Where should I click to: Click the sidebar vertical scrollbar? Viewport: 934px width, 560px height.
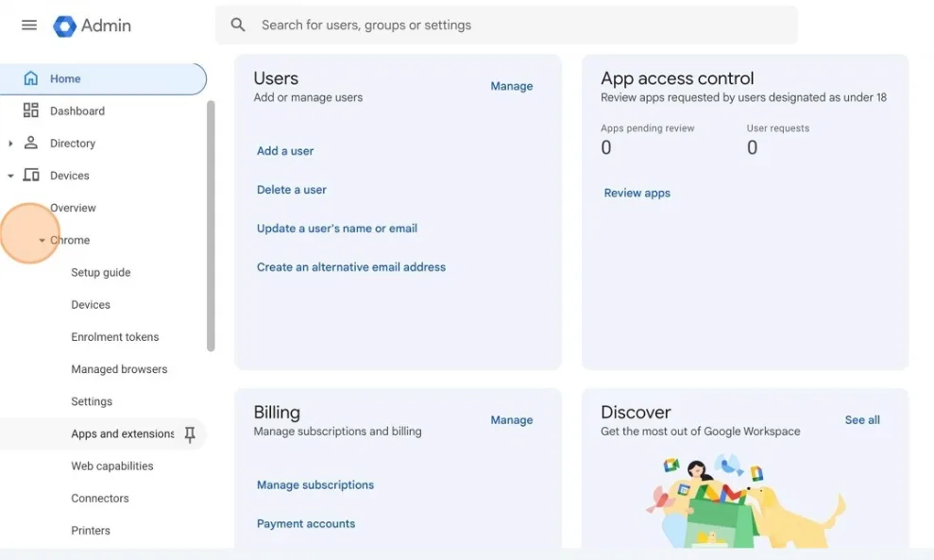(x=211, y=227)
